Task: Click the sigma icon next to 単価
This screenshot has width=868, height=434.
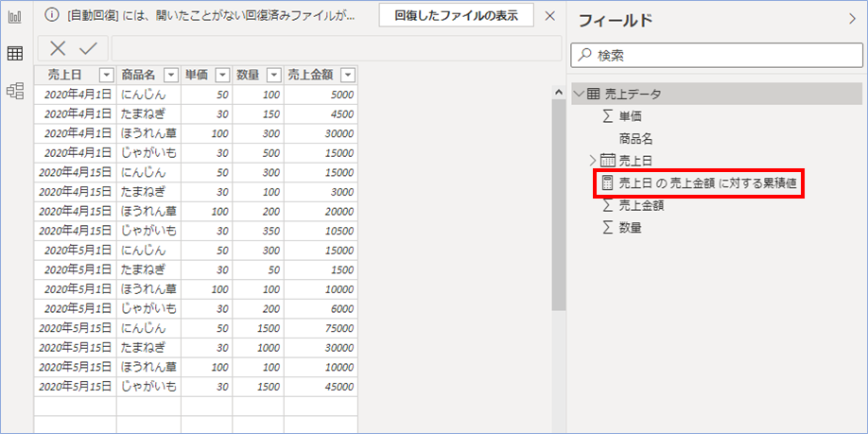Action: tap(607, 116)
